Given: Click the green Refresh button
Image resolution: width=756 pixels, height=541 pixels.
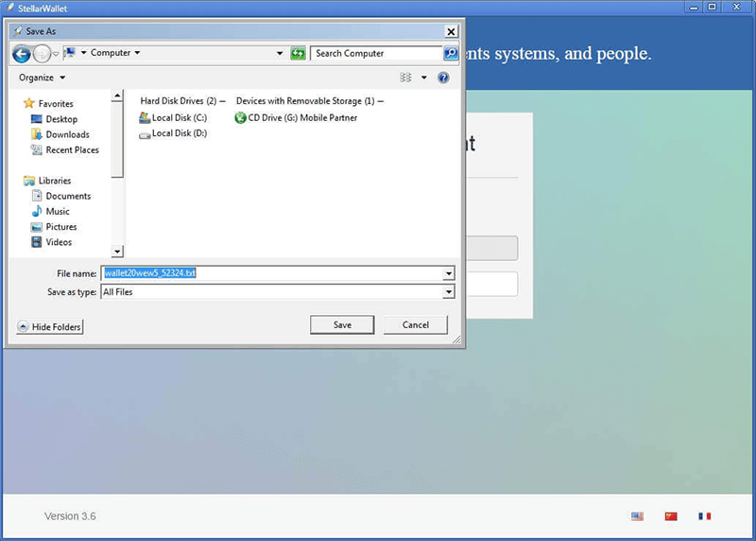Looking at the screenshot, I should coord(298,53).
